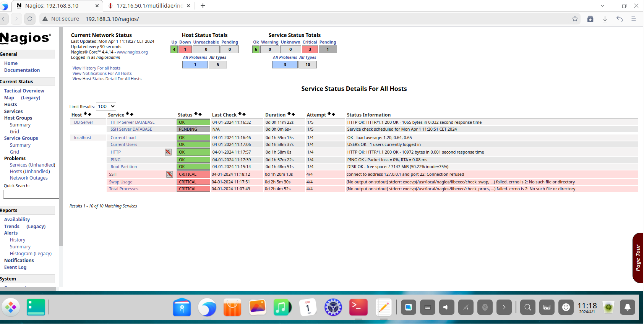Click the disabled-notifications icon beside HTTP service
The height and width of the screenshot is (324, 644).
pyautogui.click(x=168, y=152)
